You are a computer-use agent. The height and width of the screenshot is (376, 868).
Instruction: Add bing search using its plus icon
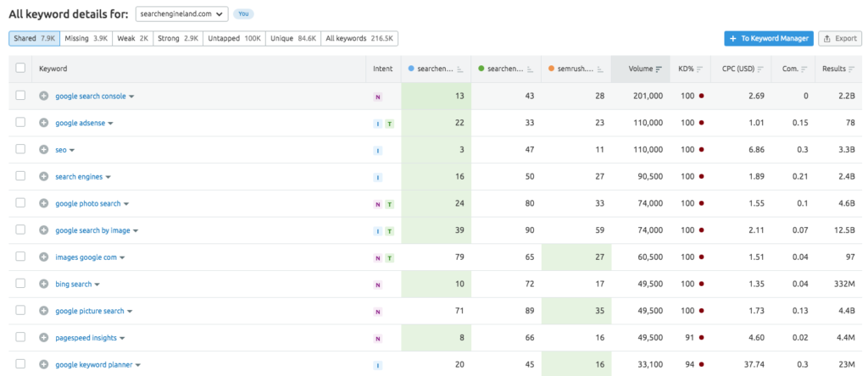click(44, 285)
